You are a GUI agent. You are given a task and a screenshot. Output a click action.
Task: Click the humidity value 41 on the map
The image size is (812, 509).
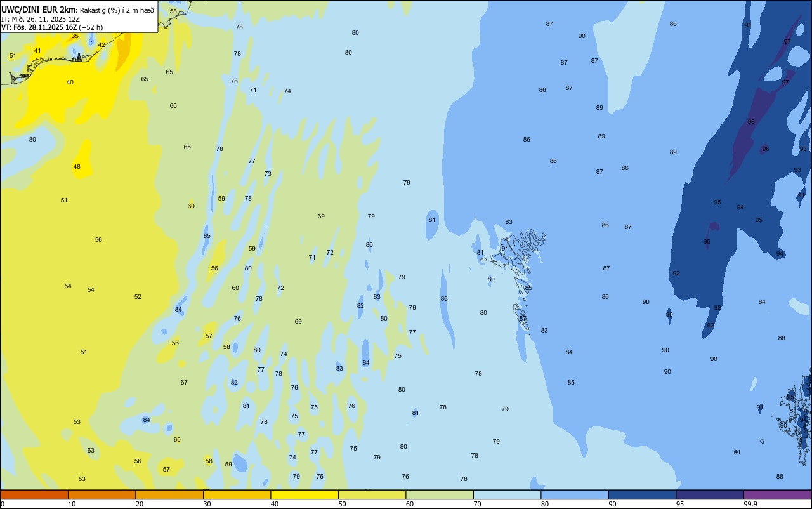(x=37, y=51)
